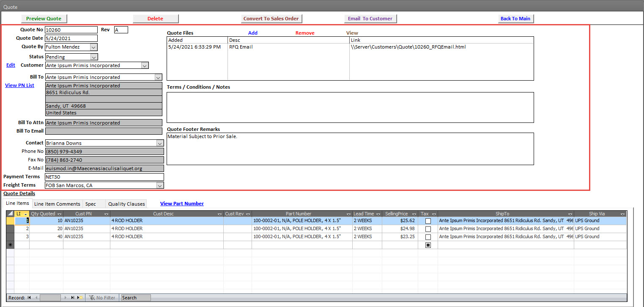This screenshot has height=307, width=644.
Task: Click the row selector for line item 2
Action: pos(10,228)
